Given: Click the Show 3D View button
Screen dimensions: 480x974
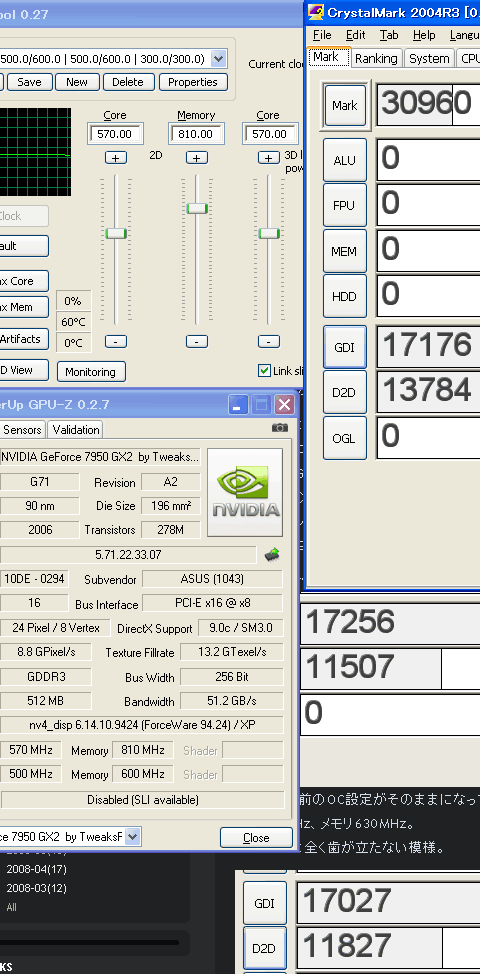Looking at the screenshot, I should click(x=23, y=370).
